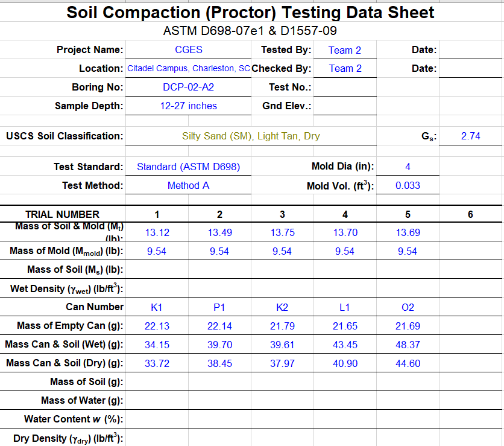Screen dimensions: 504x446
Task: Click dry can and soil mass 38.45
Action: (219, 363)
